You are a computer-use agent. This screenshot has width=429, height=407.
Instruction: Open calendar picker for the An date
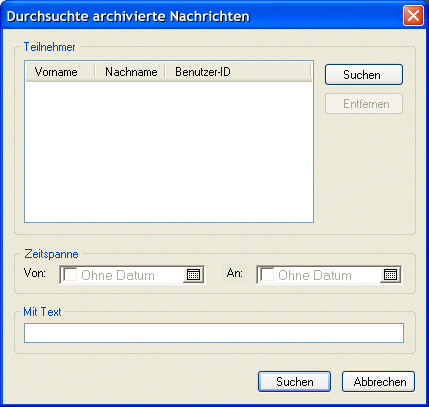tap(390, 275)
